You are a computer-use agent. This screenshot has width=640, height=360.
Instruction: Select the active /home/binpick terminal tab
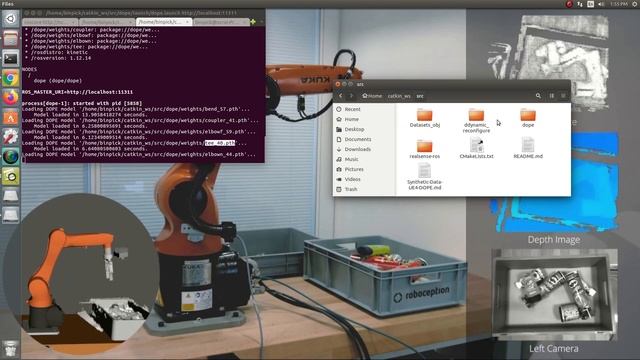click(163, 22)
